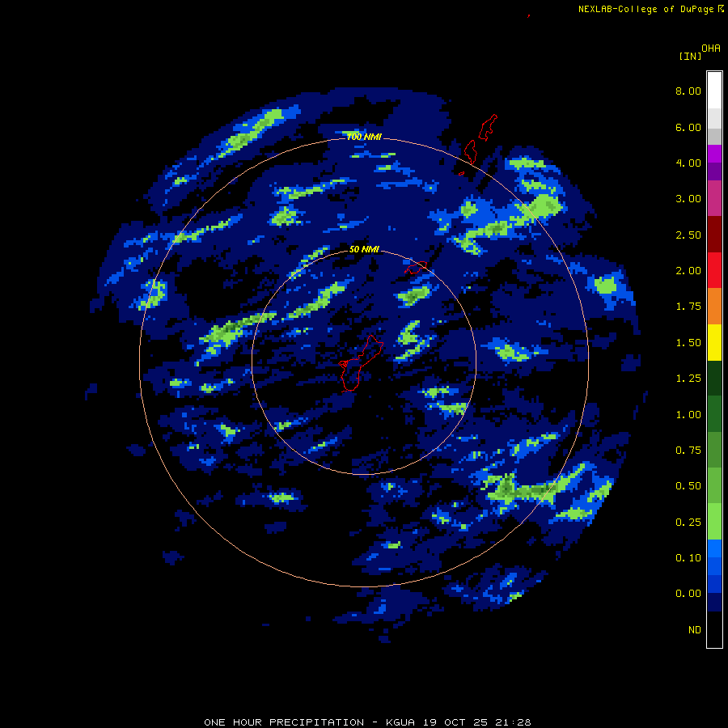Select the bright red legend swatch
Viewport: 728px width, 728px height.
pyautogui.click(x=714, y=270)
